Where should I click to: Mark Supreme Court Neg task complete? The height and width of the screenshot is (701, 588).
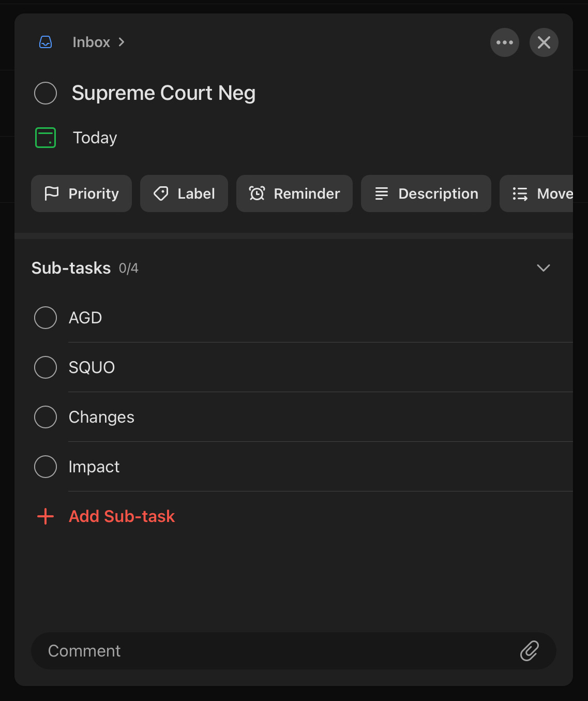46,93
